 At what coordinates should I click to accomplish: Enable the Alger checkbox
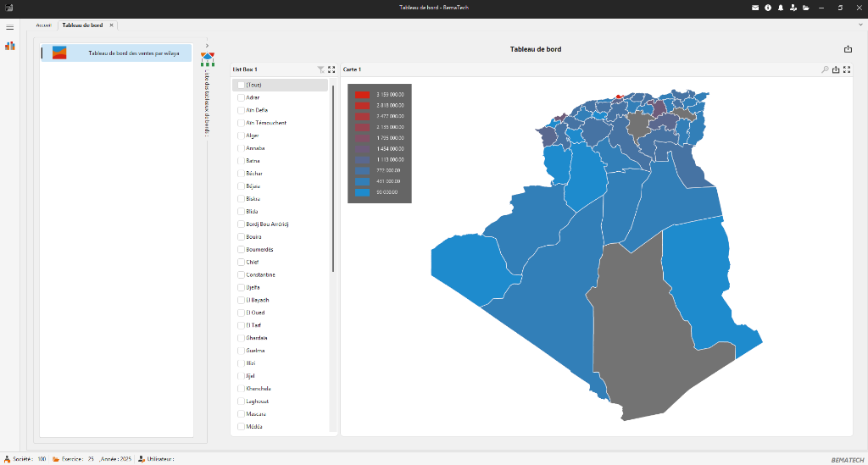(x=241, y=136)
